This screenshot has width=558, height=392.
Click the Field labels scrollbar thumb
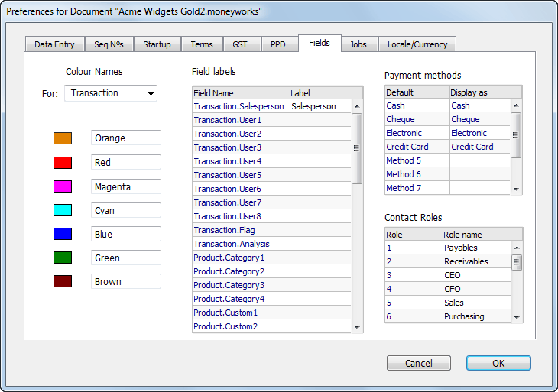[x=357, y=148]
